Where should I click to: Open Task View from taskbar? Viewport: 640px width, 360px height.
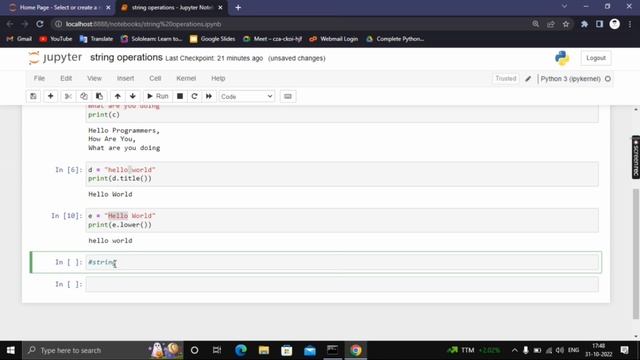tap(217, 350)
